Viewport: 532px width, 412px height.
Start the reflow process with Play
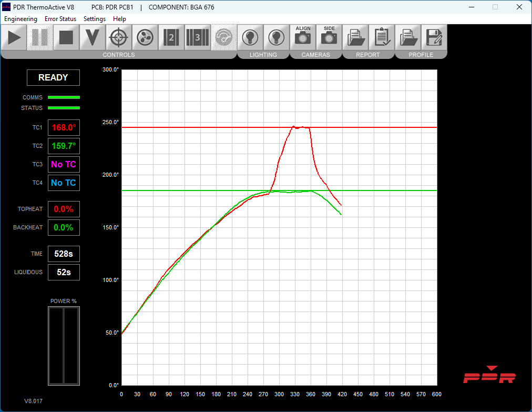click(14, 37)
